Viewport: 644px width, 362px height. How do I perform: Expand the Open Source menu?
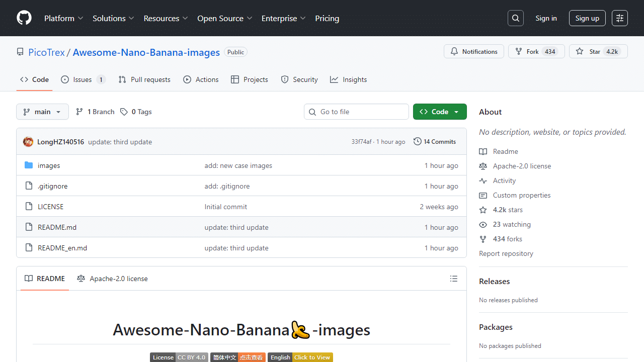point(224,18)
